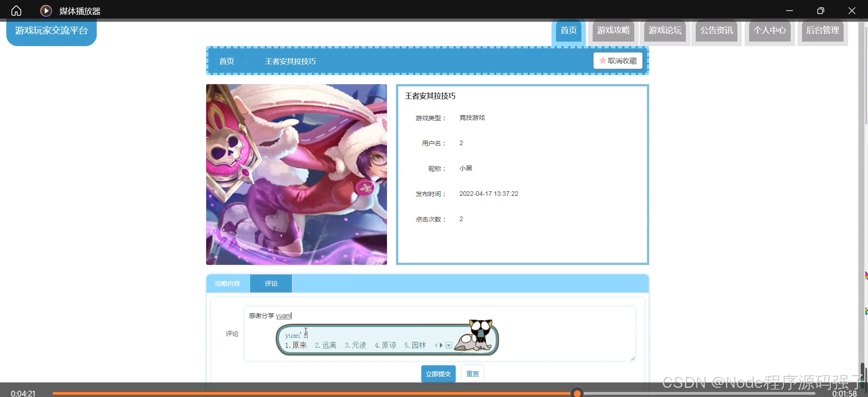The image size is (868, 397).
Task: Submit the comment with 立即提交
Action: point(439,374)
